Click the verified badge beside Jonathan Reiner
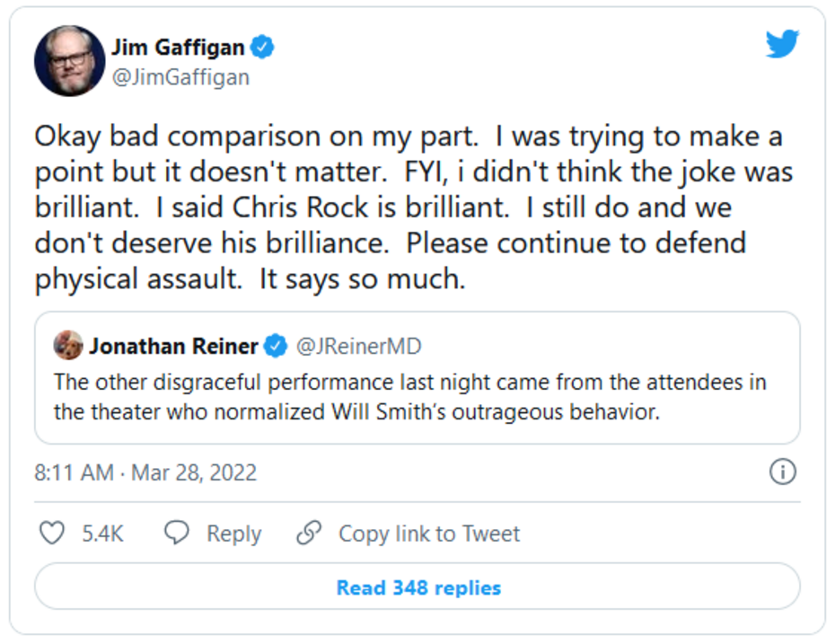 click(276, 346)
